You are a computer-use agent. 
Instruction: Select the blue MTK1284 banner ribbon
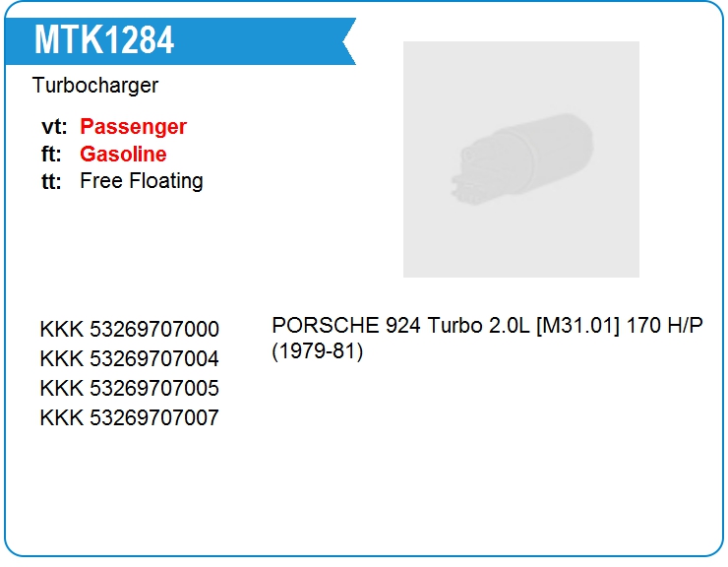(x=180, y=41)
